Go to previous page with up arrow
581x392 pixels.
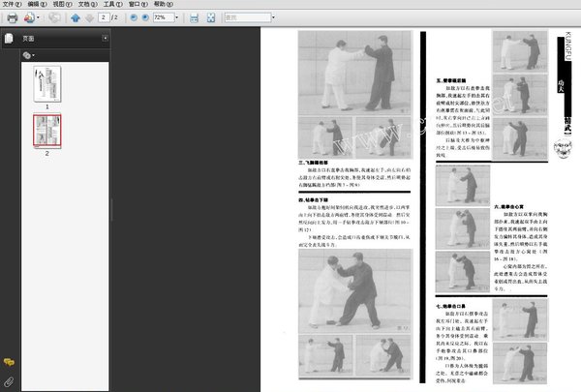(x=75, y=17)
